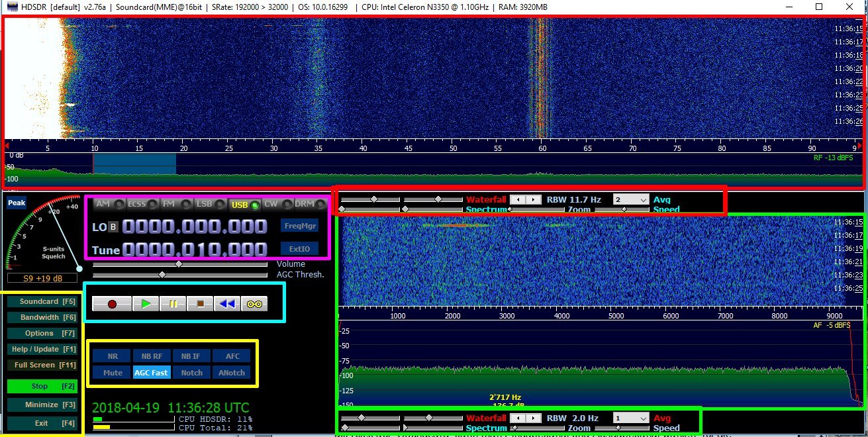
Task: Click the Volume slider
Action: point(178,264)
